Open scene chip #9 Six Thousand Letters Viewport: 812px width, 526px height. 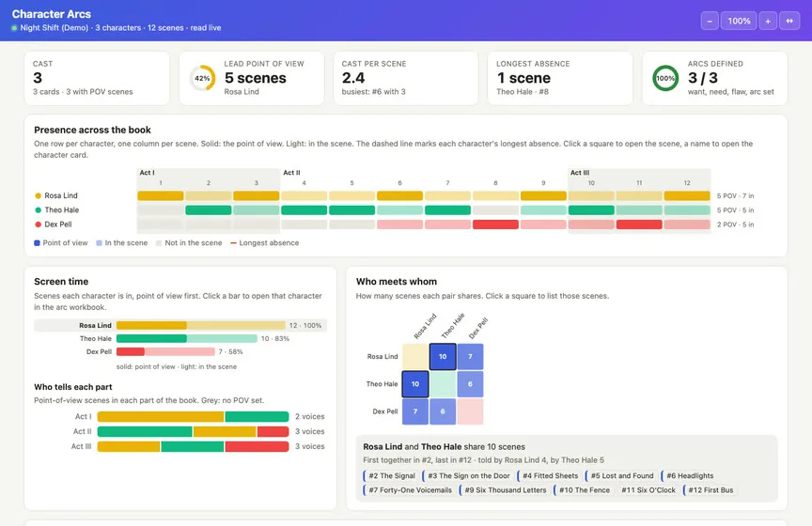(505, 490)
